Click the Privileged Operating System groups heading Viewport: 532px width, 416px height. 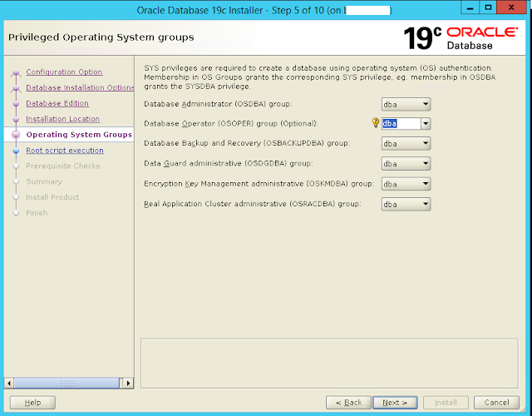101,37
